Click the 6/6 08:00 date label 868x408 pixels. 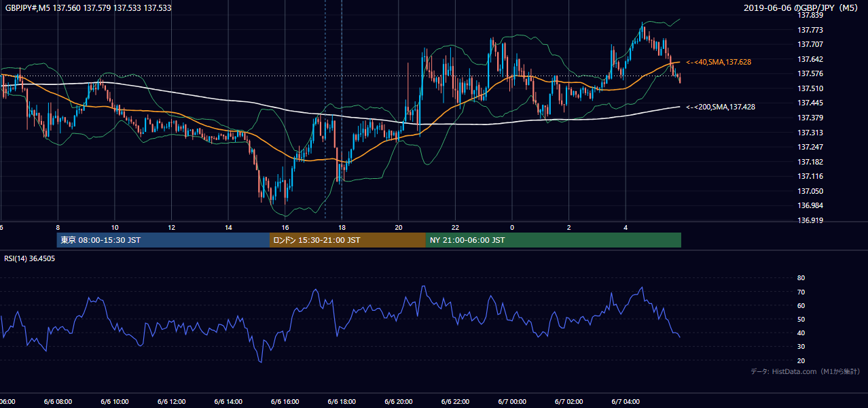coord(56,402)
